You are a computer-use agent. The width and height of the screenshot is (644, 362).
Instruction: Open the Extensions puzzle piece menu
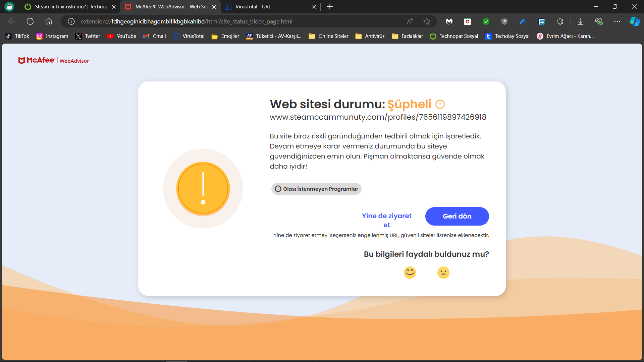[560, 21]
